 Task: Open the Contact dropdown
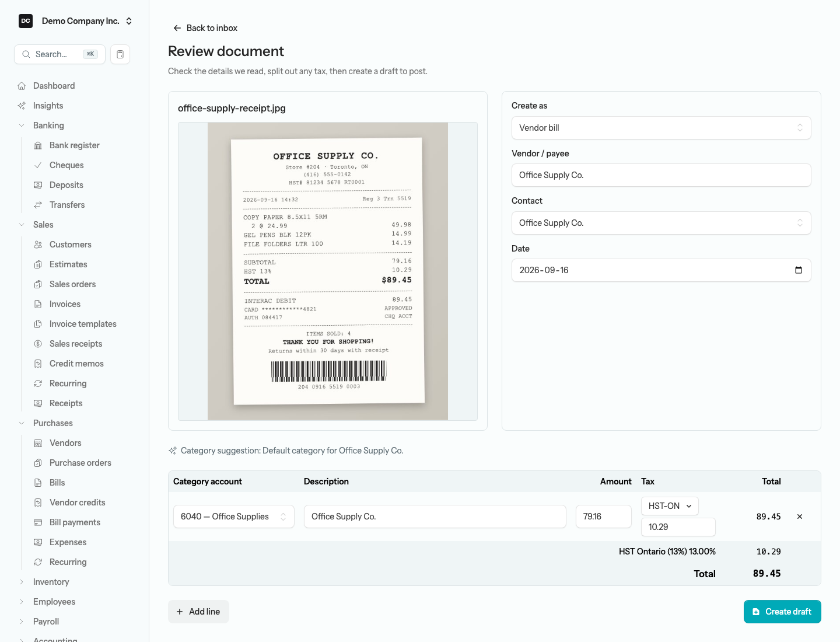661,223
